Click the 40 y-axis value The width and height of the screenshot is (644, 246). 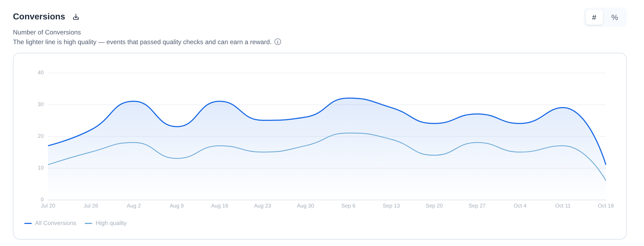pyautogui.click(x=41, y=73)
